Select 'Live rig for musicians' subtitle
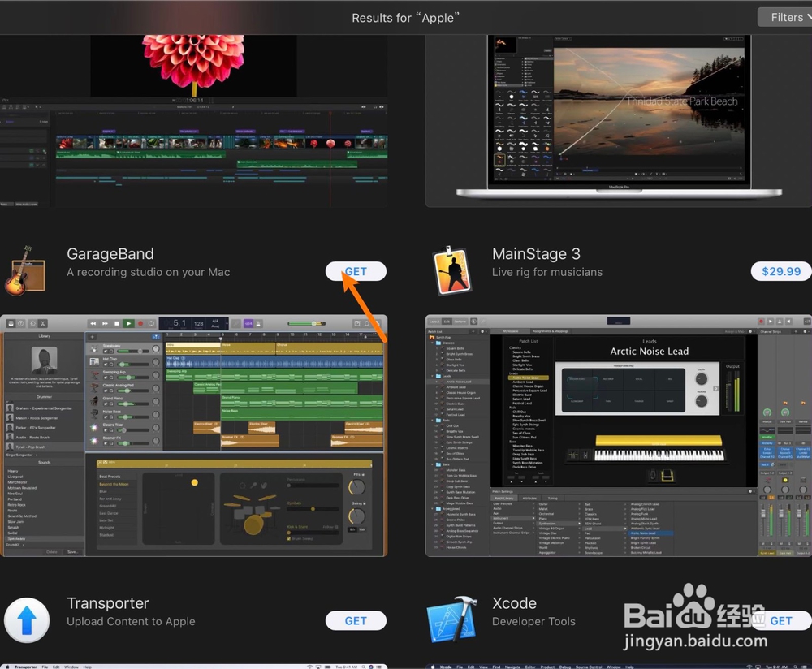812x669 pixels. [547, 272]
